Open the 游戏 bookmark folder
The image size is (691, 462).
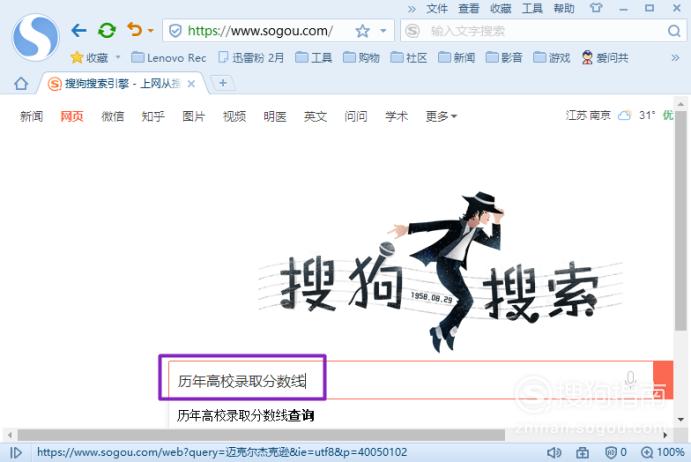[551, 58]
